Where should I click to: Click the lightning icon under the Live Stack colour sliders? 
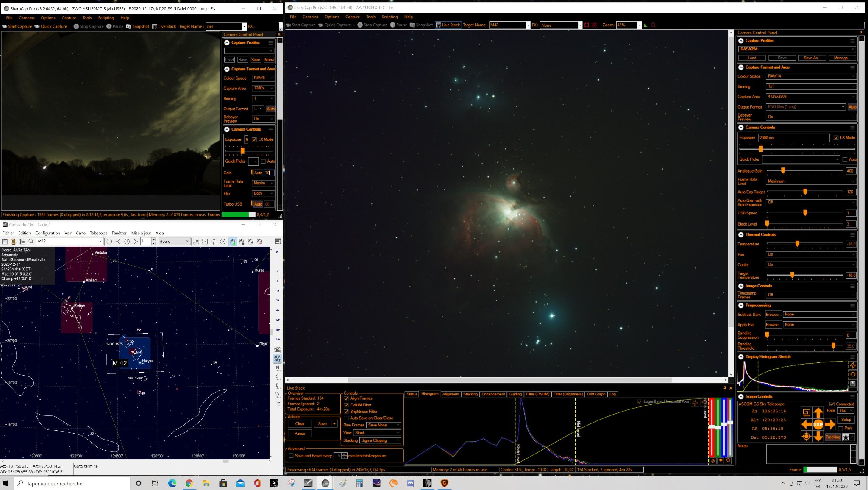pyautogui.click(x=713, y=460)
